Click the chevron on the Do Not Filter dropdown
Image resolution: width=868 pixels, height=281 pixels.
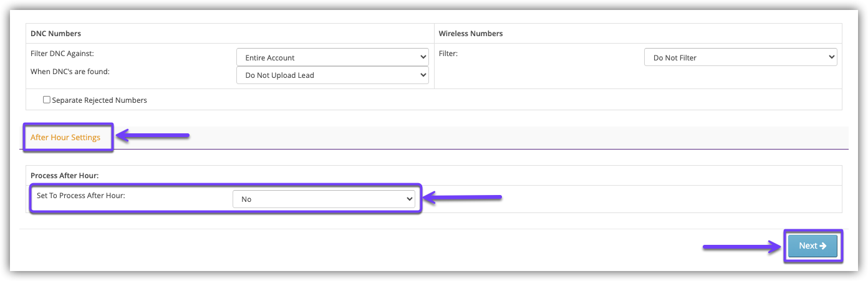tap(831, 57)
